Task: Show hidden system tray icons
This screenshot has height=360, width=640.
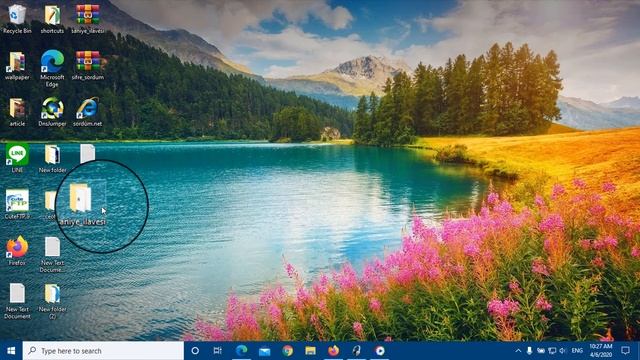Action: [x=518, y=351]
